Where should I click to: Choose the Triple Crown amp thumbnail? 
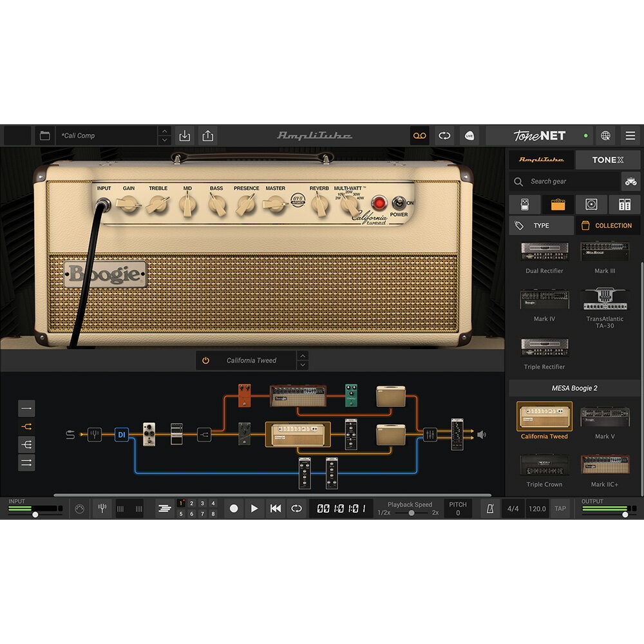545,465
